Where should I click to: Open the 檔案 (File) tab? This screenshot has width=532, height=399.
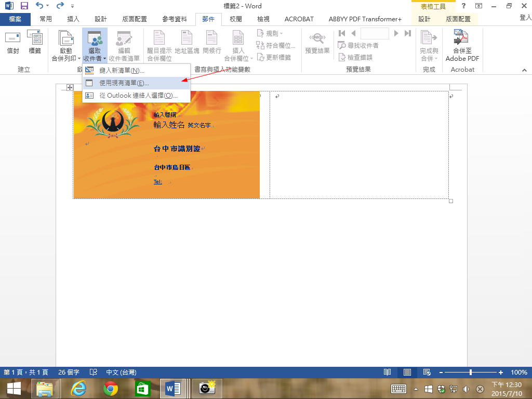15,19
